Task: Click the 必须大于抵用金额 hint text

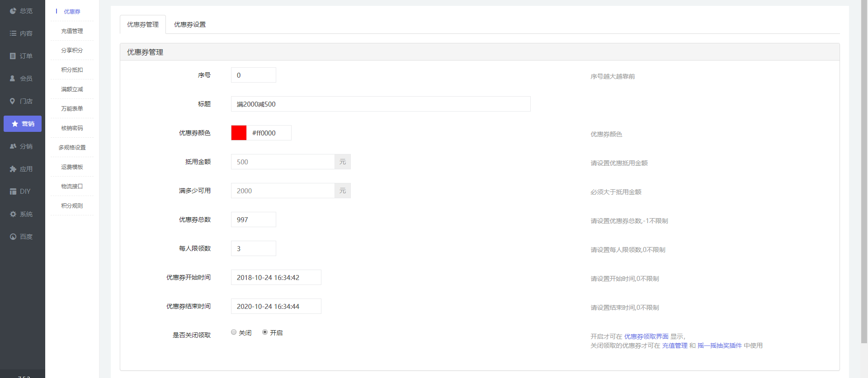Action: click(x=616, y=192)
